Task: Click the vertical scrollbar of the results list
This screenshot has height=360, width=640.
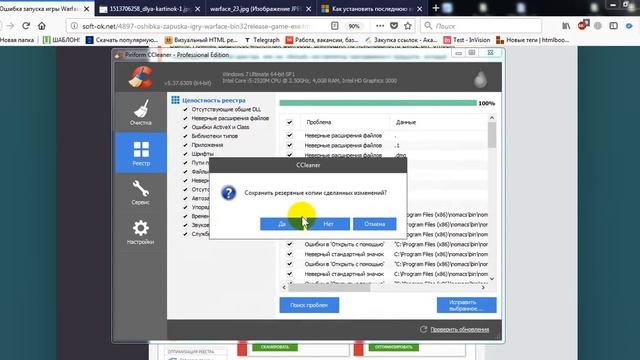Action: pos(492,135)
